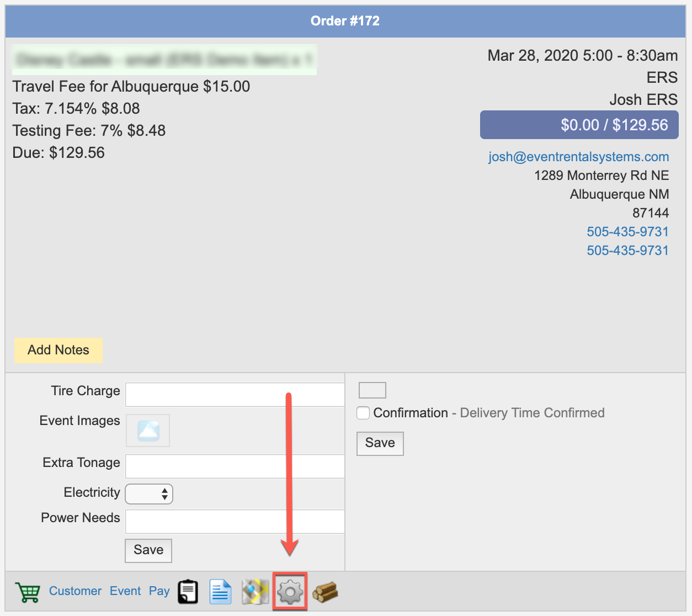This screenshot has height=616, width=692.
Task: Open the map icon
Action: point(255,592)
